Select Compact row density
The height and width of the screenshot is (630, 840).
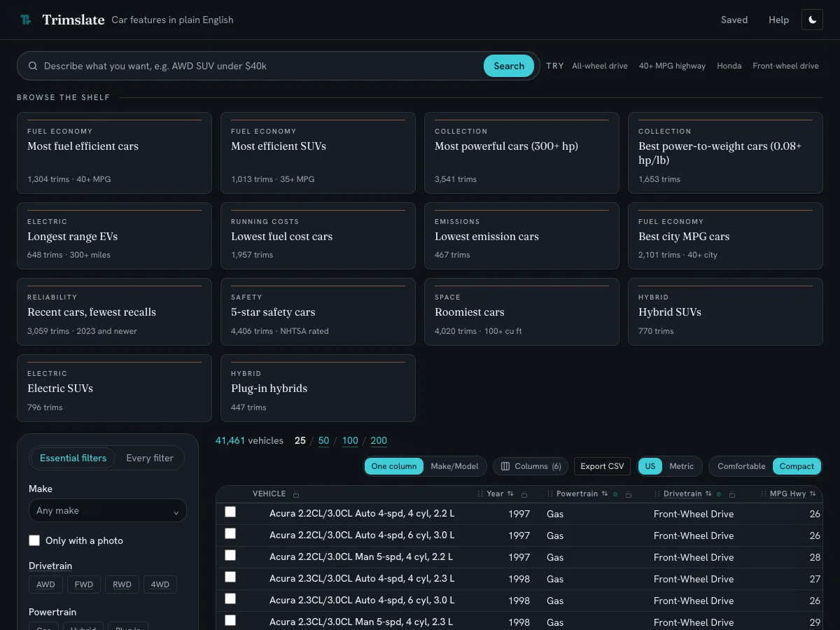(797, 466)
